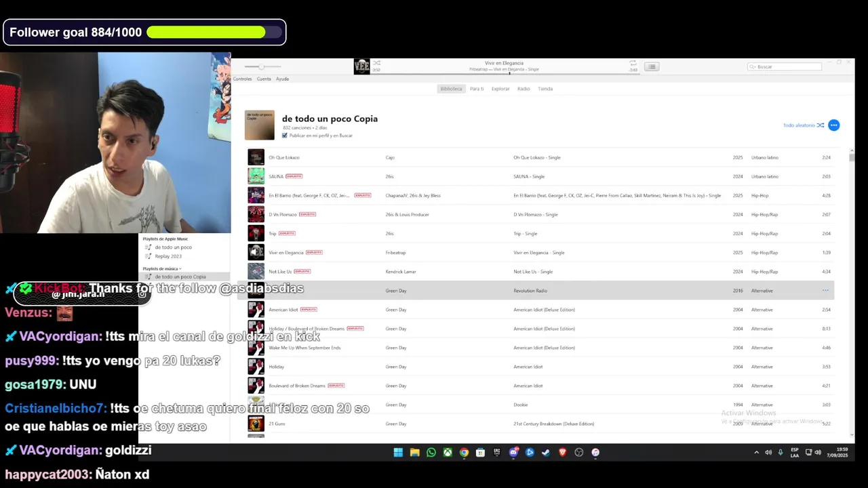Switch to the Biblioteca tab
The width and height of the screenshot is (868, 488).
[451, 89]
